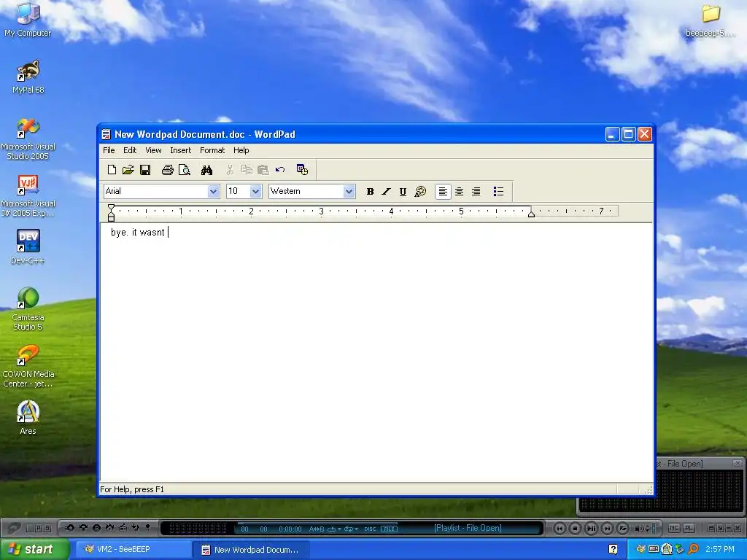Viewport: 747px width, 560px height.
Task: Print the document using the printer icon
Action: pos(167,170)
